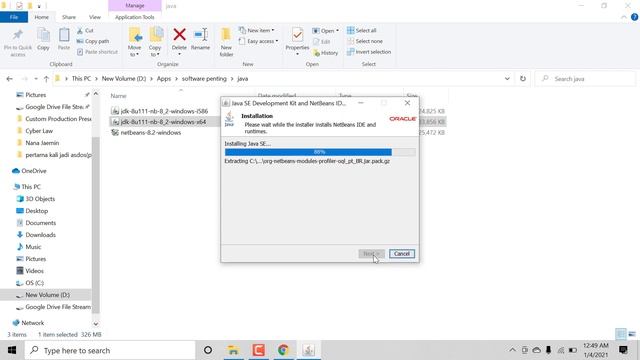Image resolution: width=640 pixels, height=360 pixels.
Task: Go back with the Back arrow
Action: point(9,79)
